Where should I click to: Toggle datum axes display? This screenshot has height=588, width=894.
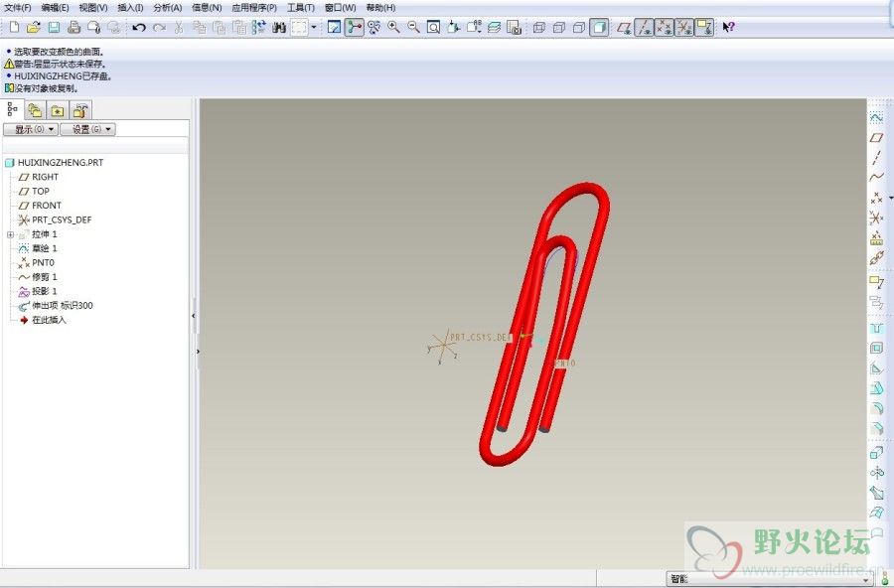click(645, 27)
